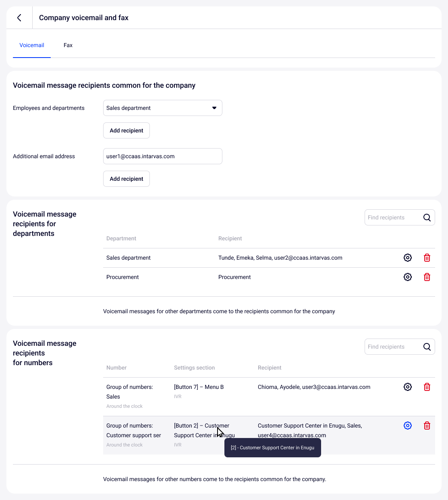The width and height of the screenshot is (448, 500).
Task: Open settings for Group of numbers: Sales
Action: pos(407,387)
